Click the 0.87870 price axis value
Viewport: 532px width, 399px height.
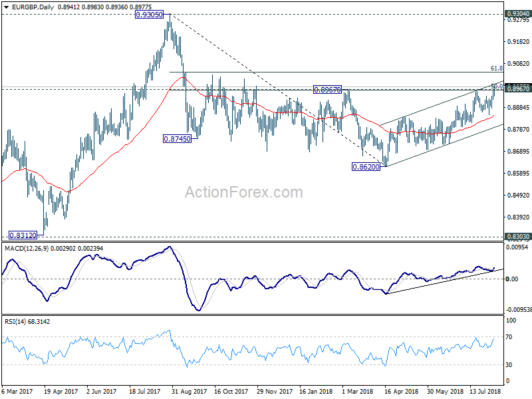518,129
